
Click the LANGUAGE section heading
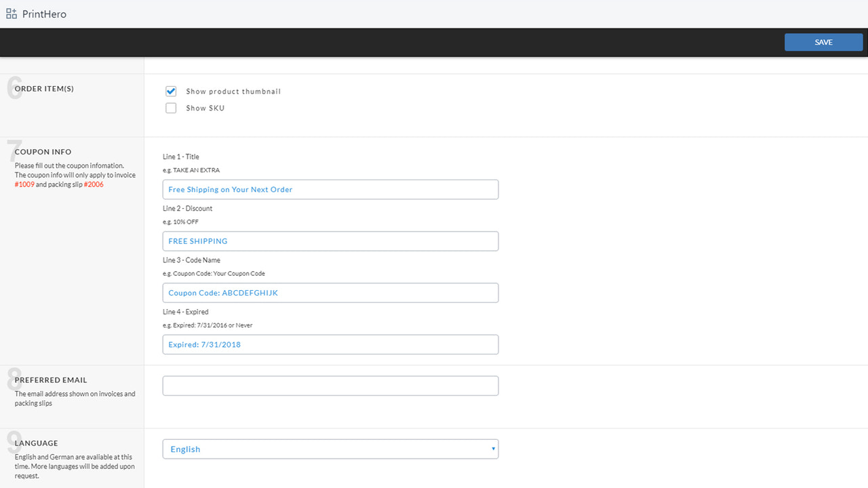coord(36,443)
